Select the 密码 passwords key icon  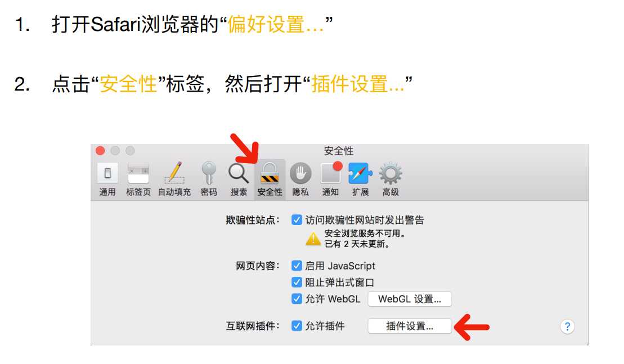[x=209, y=173]
